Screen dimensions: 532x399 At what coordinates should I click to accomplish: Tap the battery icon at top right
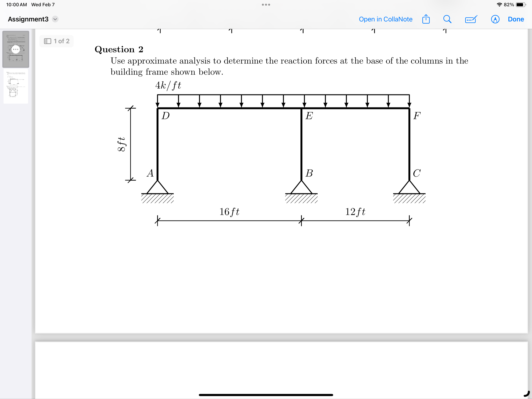(521, 4)
